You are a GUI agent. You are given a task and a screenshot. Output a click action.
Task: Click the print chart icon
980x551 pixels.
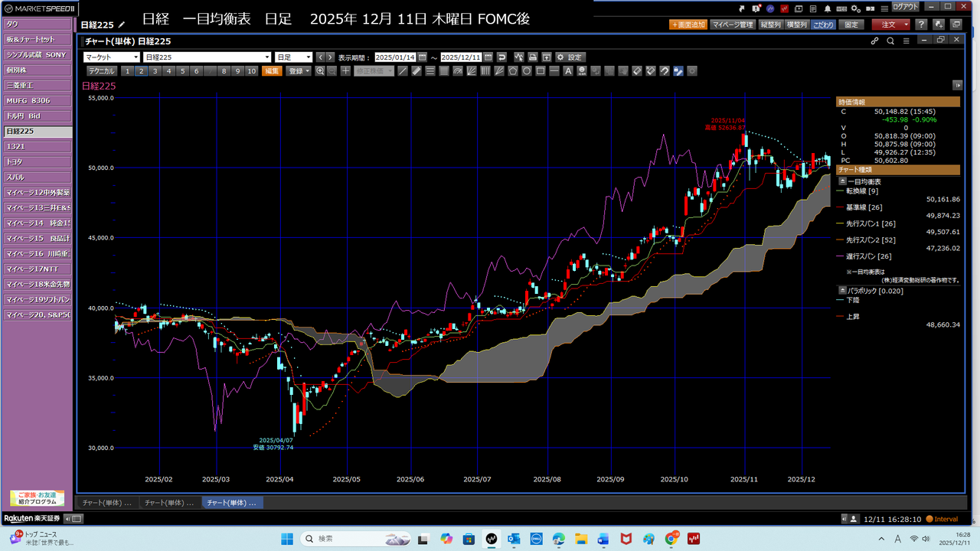[x=533, y=57]
